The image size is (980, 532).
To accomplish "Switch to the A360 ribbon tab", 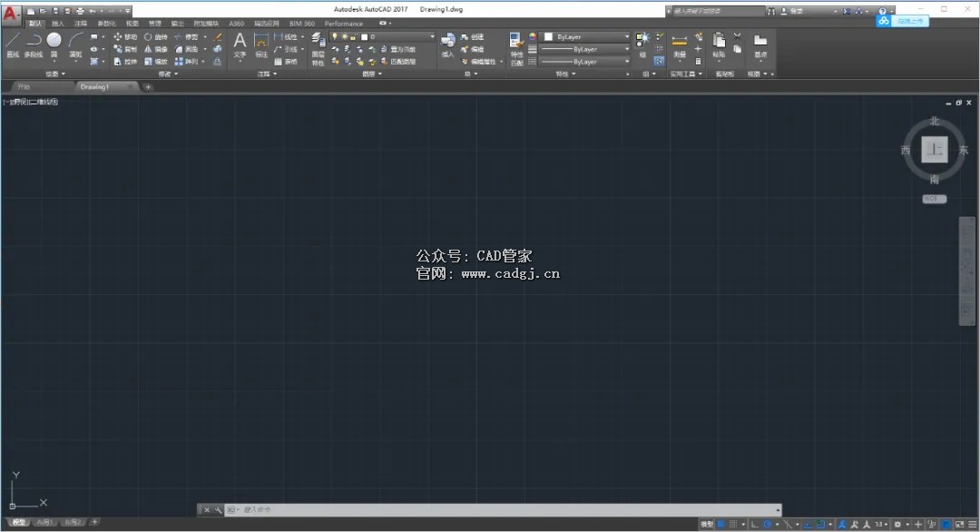I will click(236, 23).
